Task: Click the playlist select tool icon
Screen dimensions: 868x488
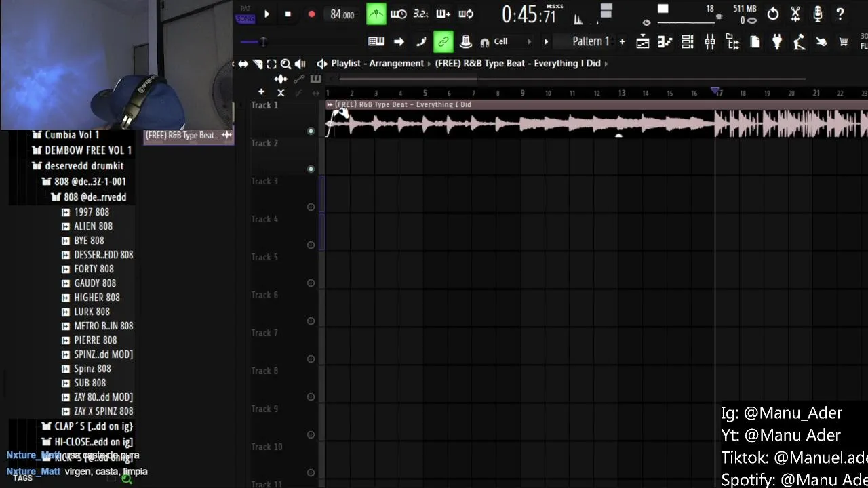Action: pos(271,64)
